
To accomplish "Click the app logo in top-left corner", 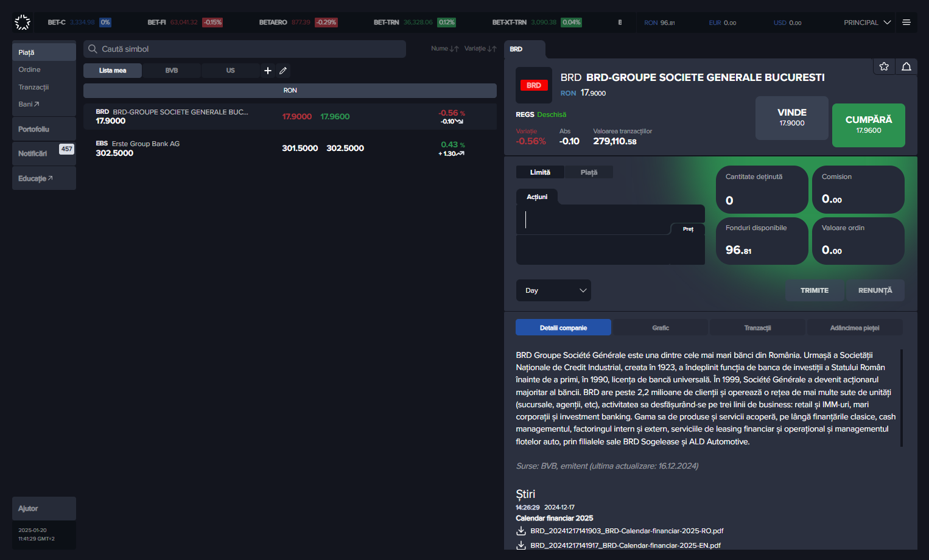I will (23, 23).
